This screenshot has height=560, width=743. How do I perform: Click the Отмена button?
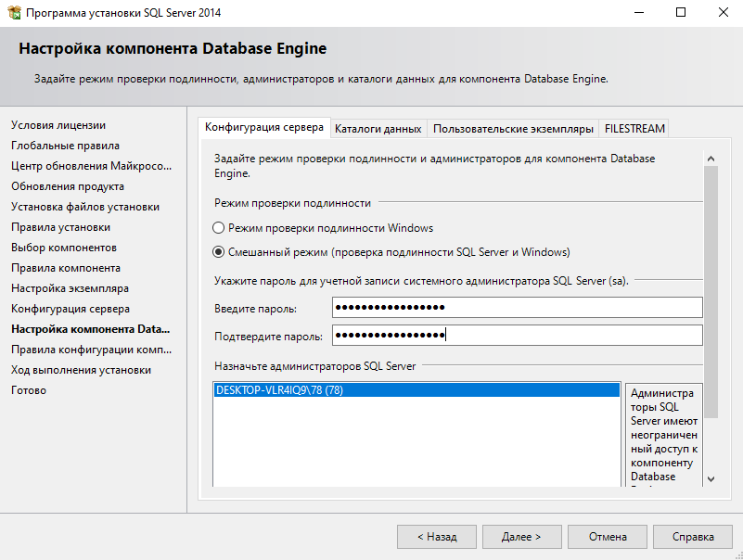[608, 537]
